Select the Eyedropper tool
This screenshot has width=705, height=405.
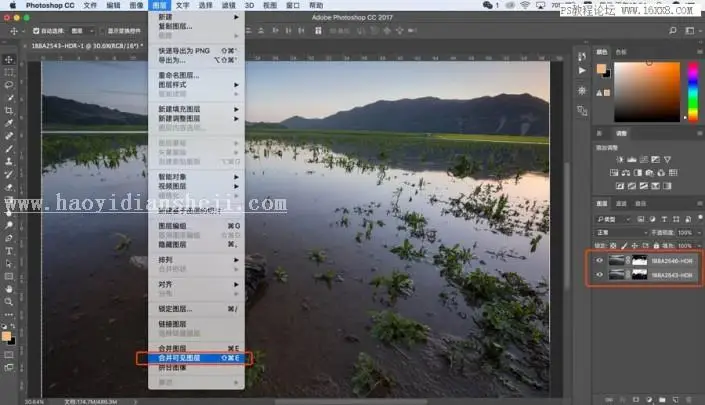tap(9, 123)
